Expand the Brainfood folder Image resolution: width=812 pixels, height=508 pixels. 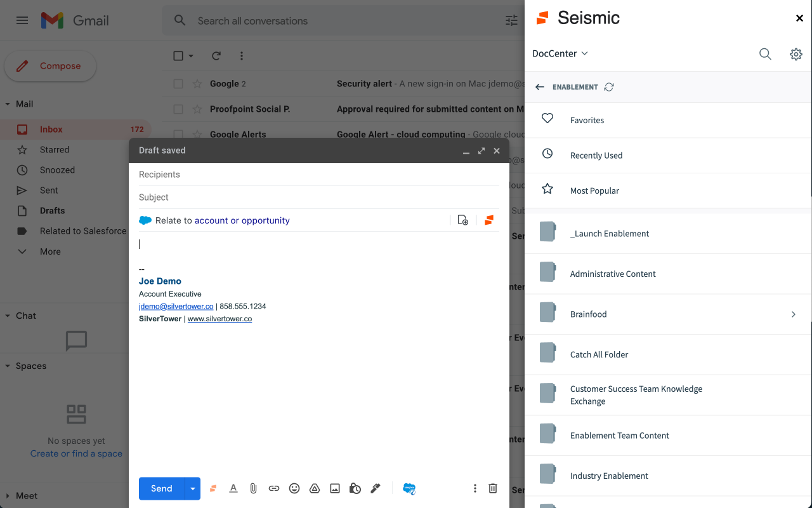point(794,314)
